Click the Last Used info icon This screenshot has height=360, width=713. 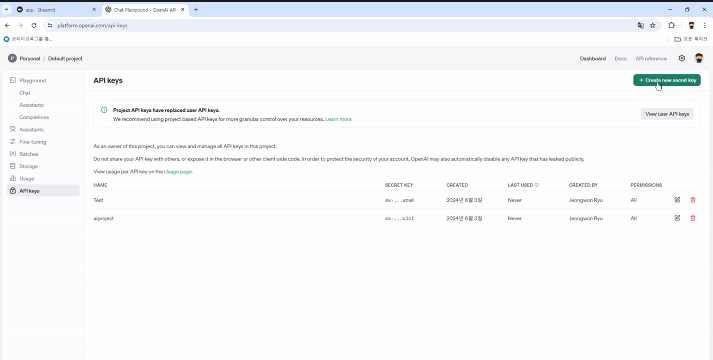537,185
